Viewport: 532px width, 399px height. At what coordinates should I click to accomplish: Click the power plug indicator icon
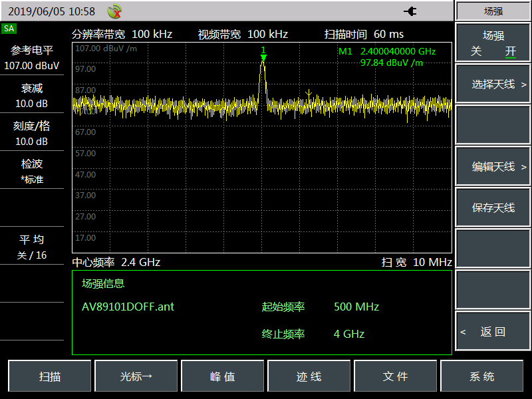pyautogui.click(x=410, y=11)
